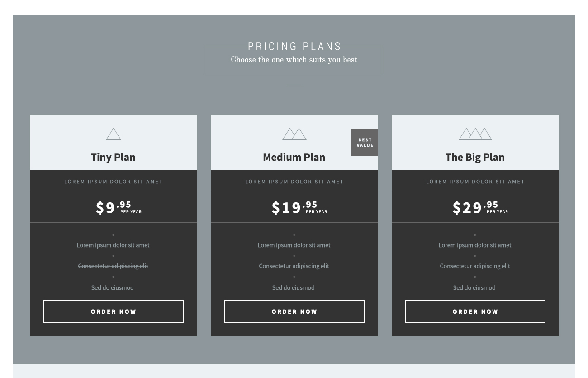Select the Tiny Plan heading
Screen dimensions: 588x378
click(113, 157)
